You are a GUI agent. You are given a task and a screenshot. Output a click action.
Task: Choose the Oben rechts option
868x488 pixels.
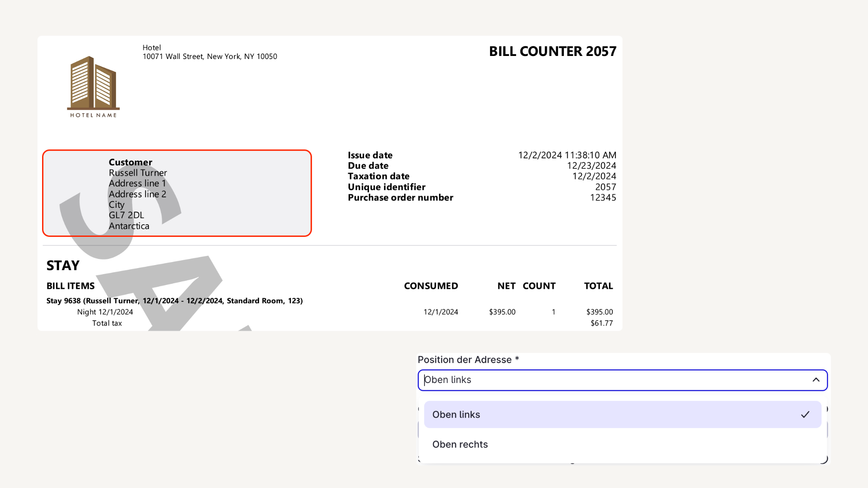(x=460, y=445)
